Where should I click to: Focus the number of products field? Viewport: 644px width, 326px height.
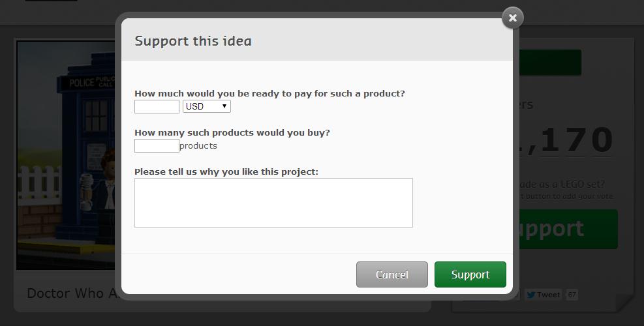coord(157,145)
